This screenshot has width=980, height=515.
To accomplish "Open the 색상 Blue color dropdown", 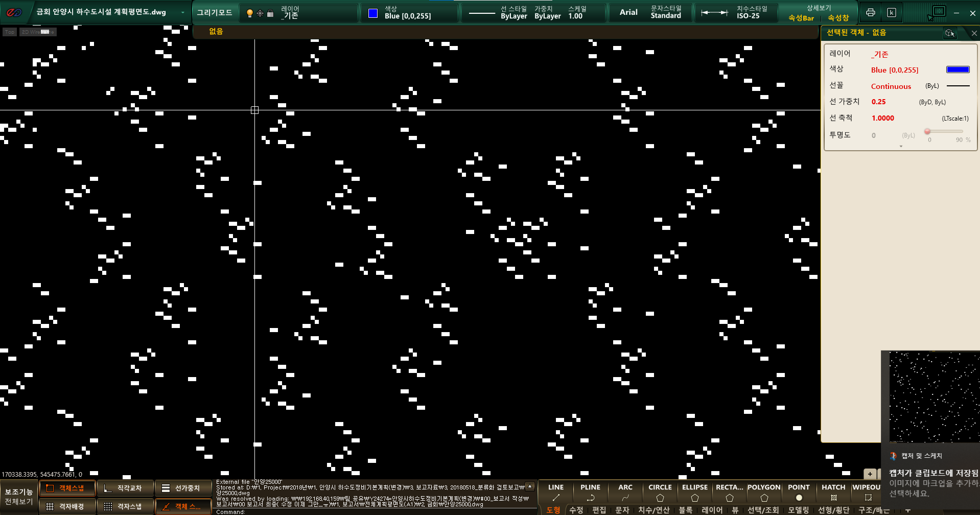I will point(409,13).
